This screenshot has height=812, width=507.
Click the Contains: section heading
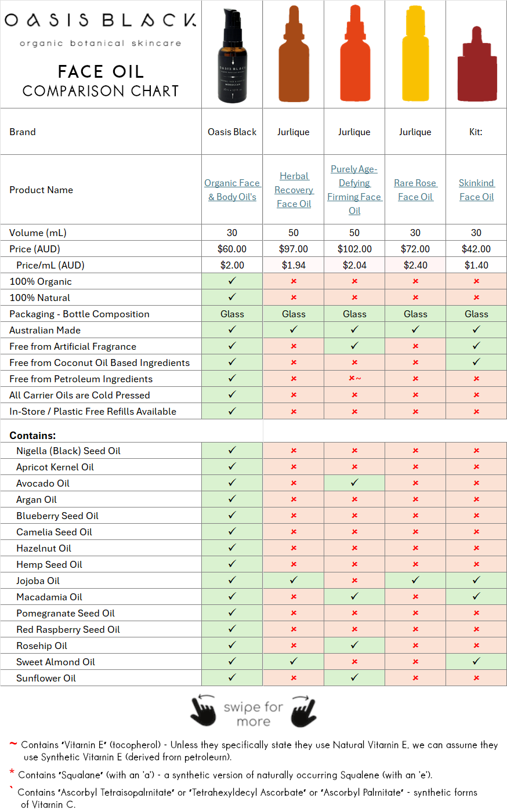point(32,436)
